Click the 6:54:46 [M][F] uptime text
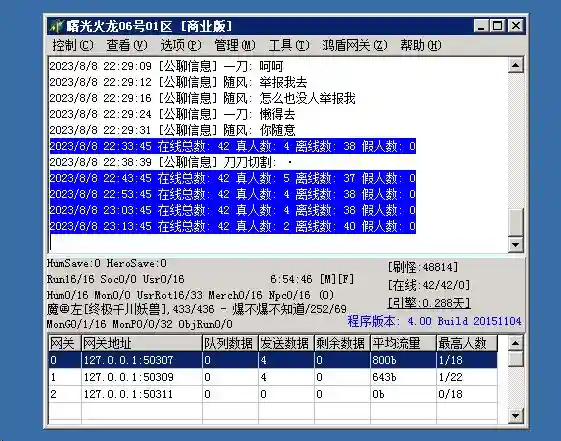Screen dimensions: 561x441 [x=312, y=279]
